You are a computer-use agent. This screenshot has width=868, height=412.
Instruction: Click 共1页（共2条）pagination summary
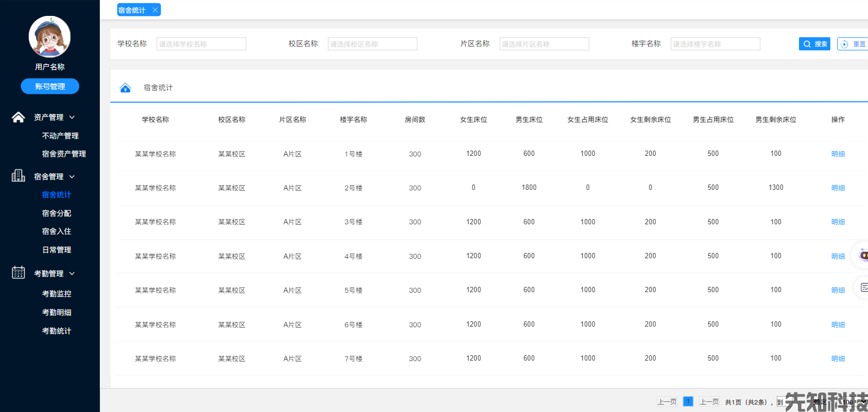746,402
